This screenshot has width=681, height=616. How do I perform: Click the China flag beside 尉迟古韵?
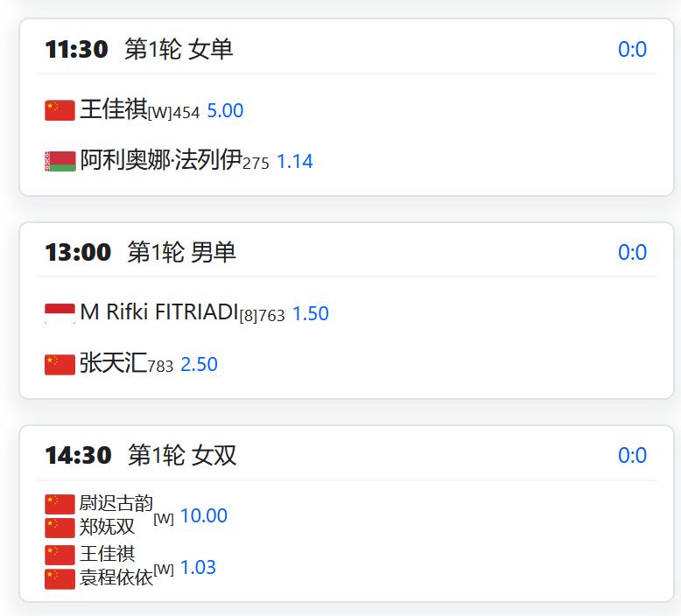click(x=60, y=504)
